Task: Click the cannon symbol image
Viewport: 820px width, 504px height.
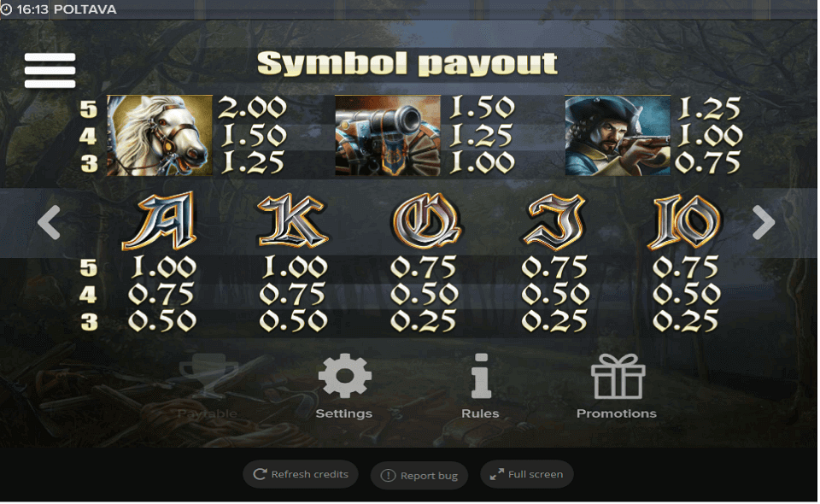Action: [x=388, y=136]
